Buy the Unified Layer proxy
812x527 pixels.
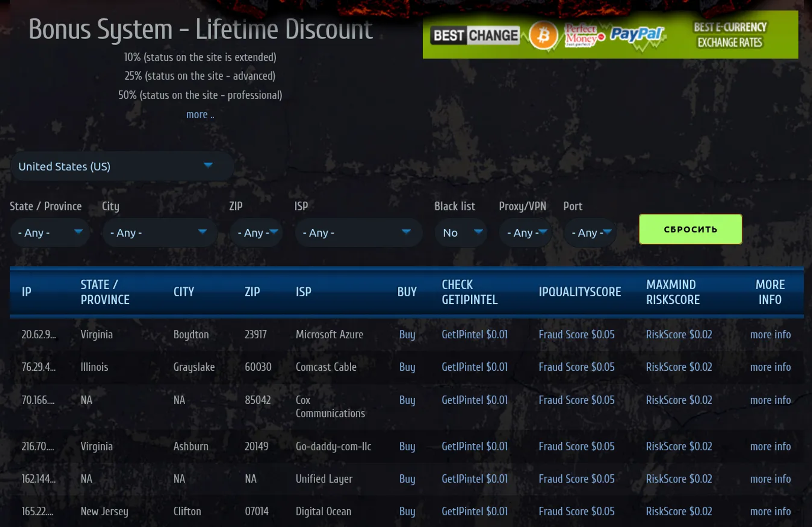[x=407, y=479]
